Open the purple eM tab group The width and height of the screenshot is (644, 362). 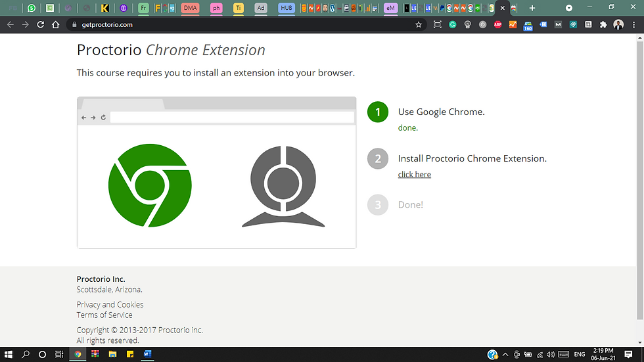click(x=390, y=8)
